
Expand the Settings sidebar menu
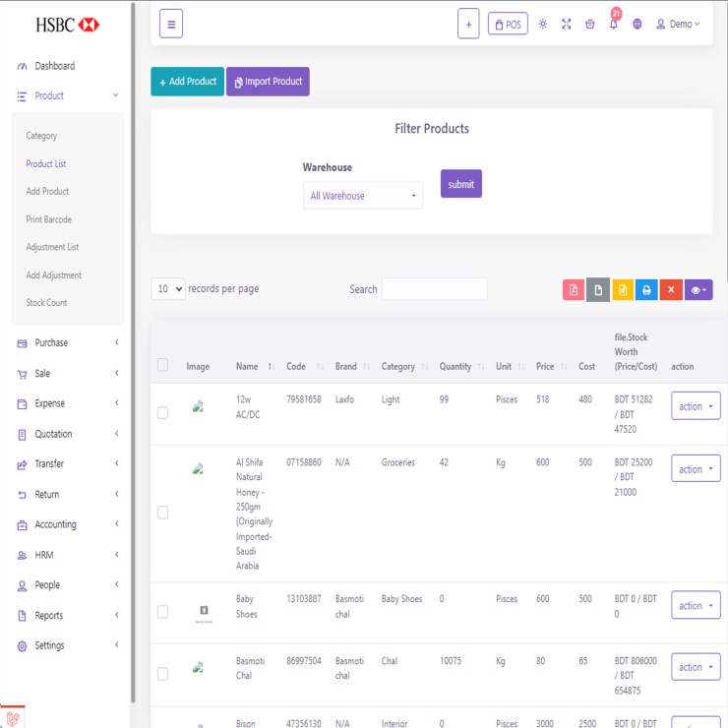tap(67, 645)
